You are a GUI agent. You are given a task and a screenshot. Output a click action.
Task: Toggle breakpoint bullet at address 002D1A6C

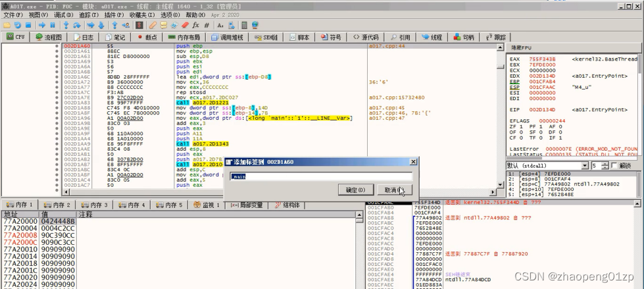point(57,77)
